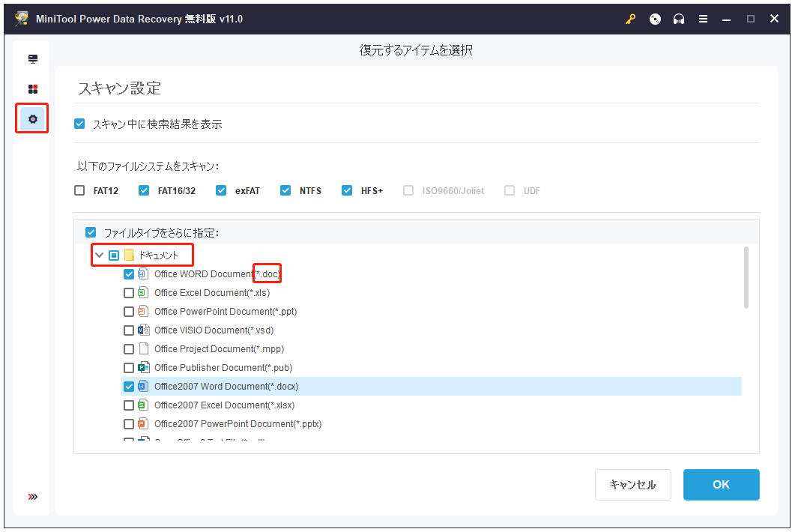This screenshot has width=798, height=532.
Task: Uncheck the NTFS checkbox
Action: tap(285, 190)
